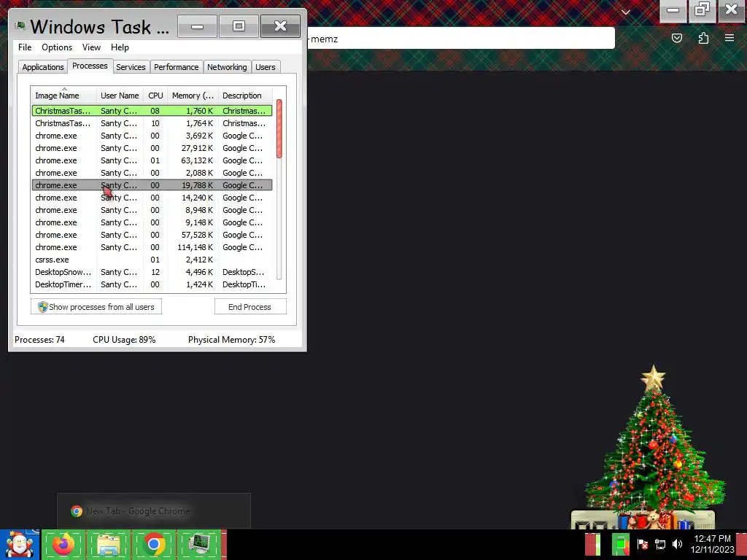Select ChristmasTas... process using 1,764 K

coord(152,123)
